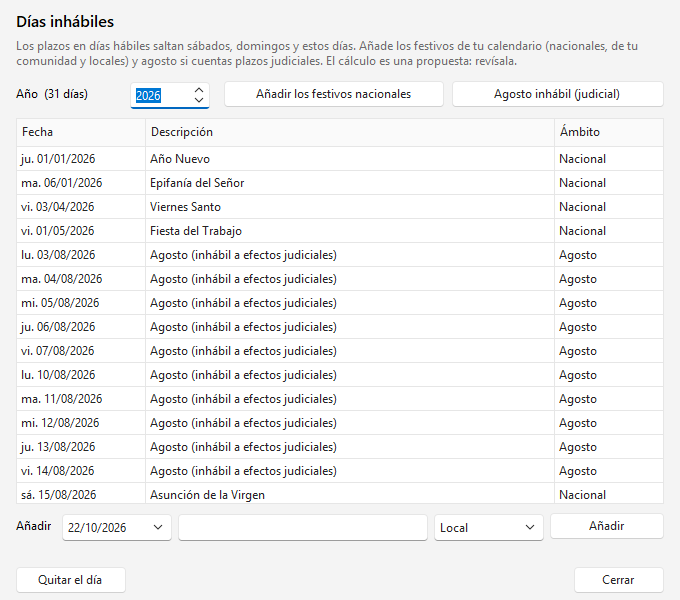Select the Epifanía del Señor row

[340, 183]
